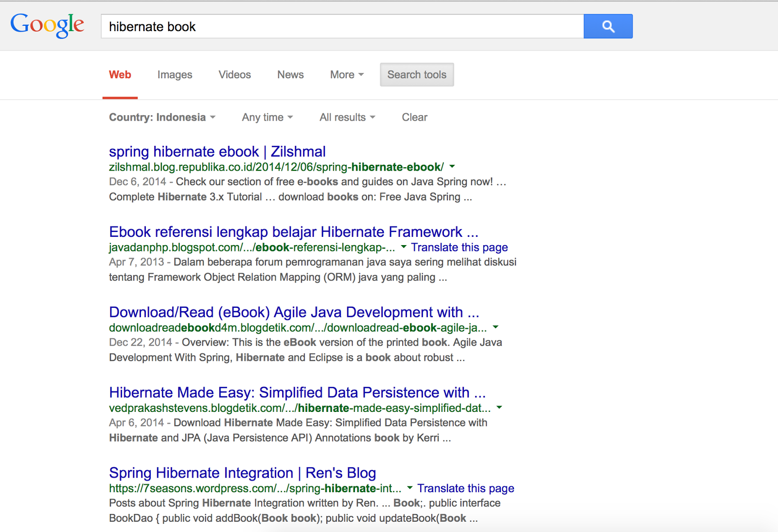
Task: Open 'Download/Read (eBook) Agile Java Development' result
Action: pos(294,312)
